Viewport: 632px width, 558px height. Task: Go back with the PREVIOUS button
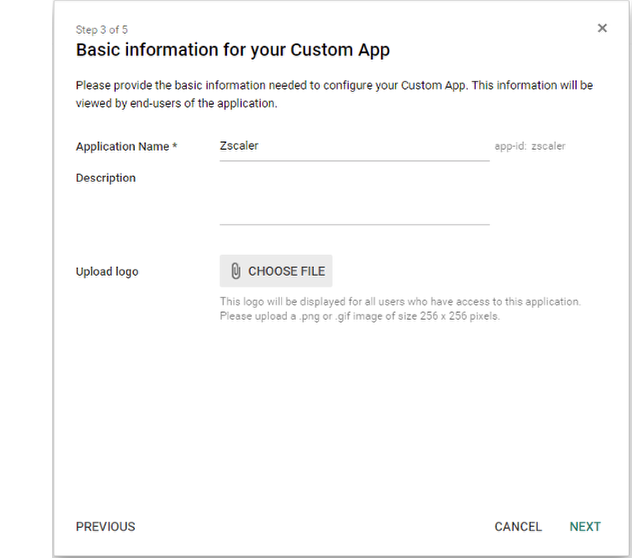pyautogui.click(x=105, y=527)
